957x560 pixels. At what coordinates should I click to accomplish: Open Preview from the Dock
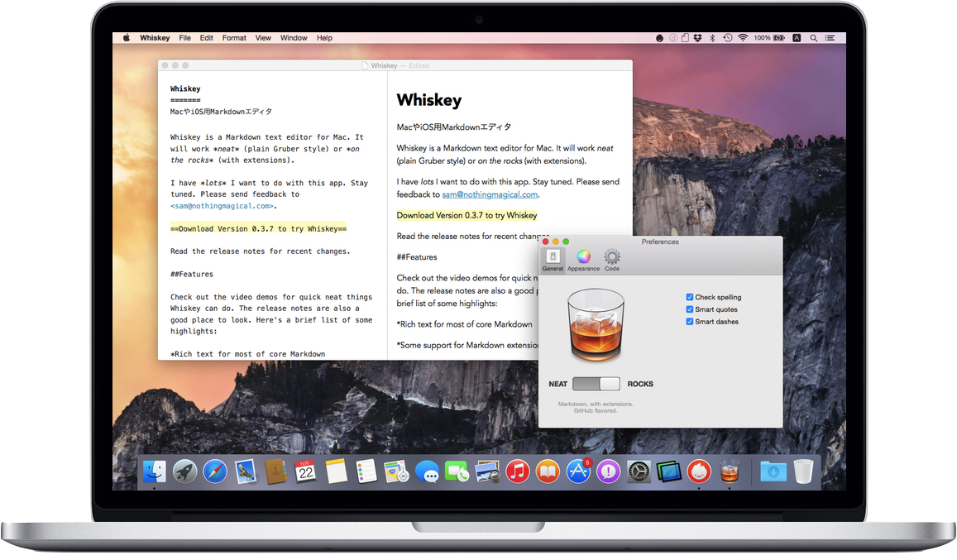click(x=487, y=471)
